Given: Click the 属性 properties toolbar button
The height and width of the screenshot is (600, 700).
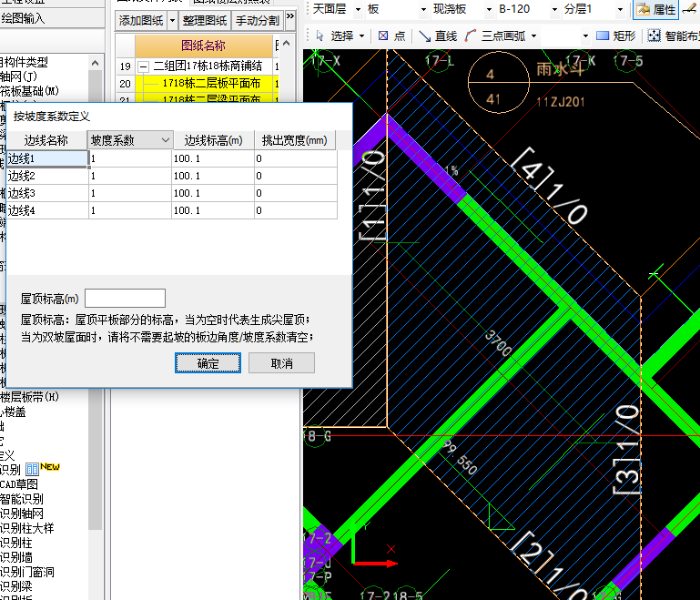Looking at the screenshot, I should tap(655, 10).
